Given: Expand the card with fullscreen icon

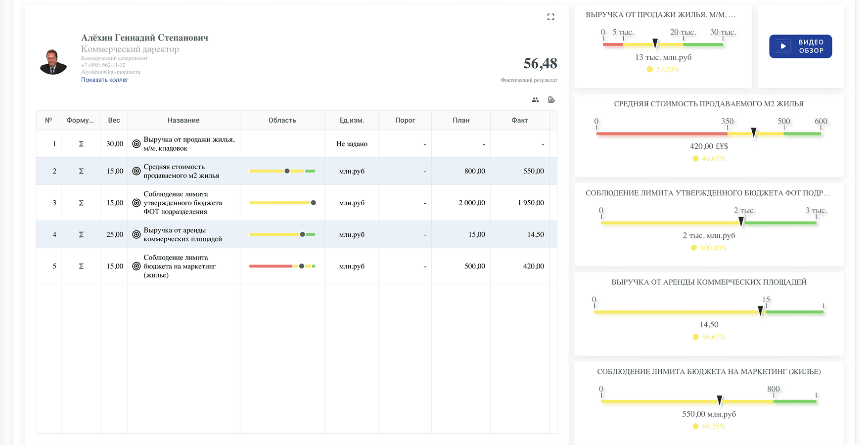Looking at the screenshot, I should pyautogui.click(x=550, y=17).
